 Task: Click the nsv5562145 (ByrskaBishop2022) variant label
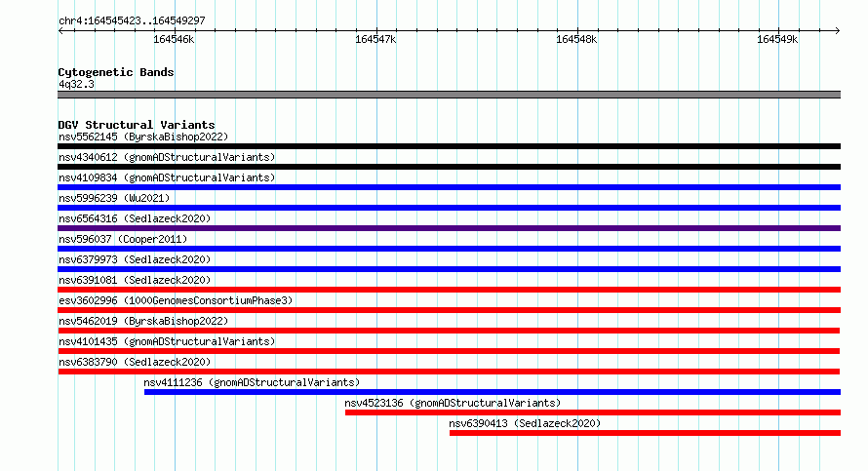pos(143,137)
